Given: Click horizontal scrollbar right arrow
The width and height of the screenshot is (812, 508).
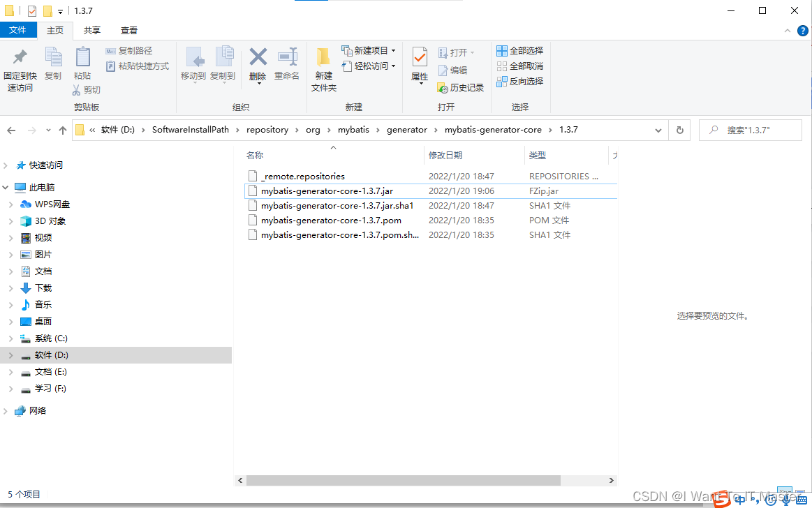Looking at the screenshot, I should click(x=611, y=481).
